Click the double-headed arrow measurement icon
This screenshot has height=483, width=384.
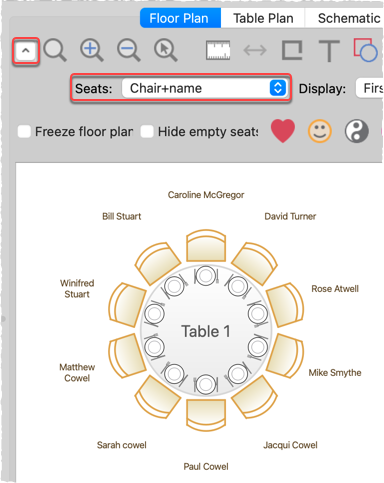coord(255,51)
